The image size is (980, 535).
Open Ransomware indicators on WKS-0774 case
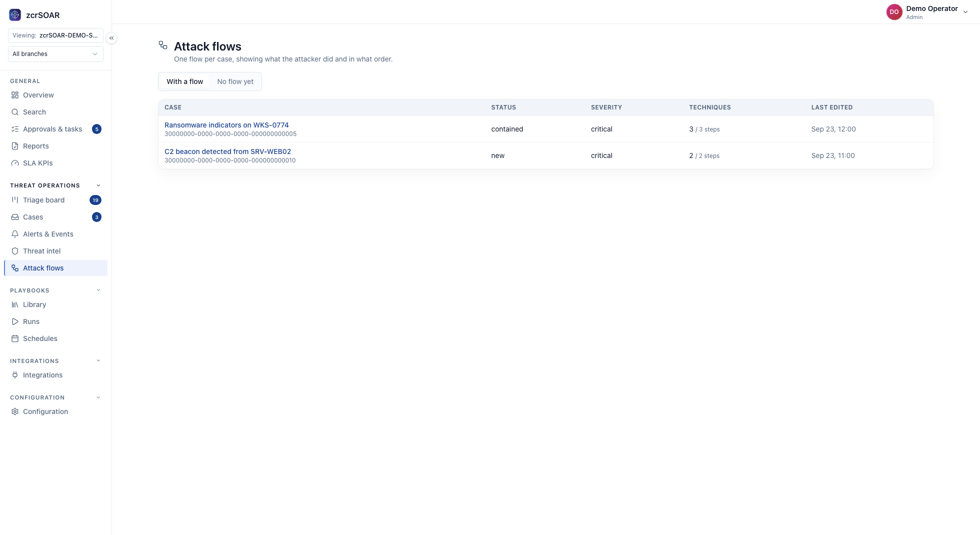pyautogui.click(x=226, y=125)
